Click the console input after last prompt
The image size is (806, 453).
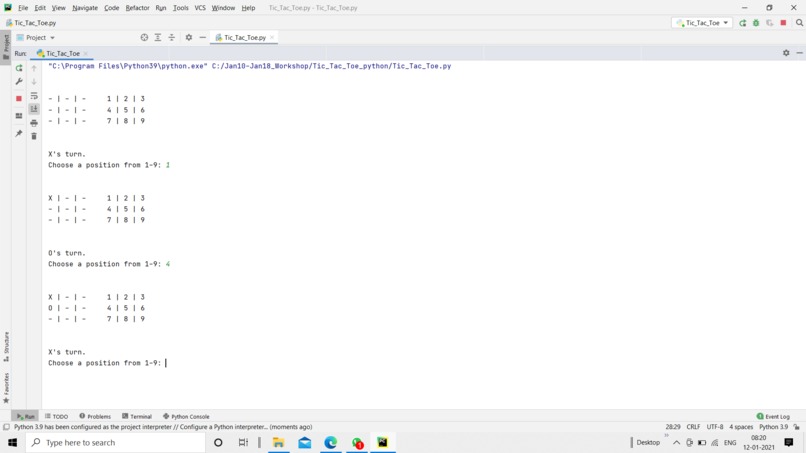pyautogui.click(x=166, y=363)
